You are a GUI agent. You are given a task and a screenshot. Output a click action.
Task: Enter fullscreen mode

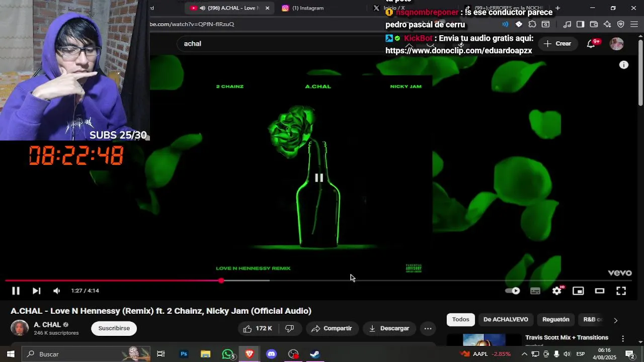click(x=621, y=291)
